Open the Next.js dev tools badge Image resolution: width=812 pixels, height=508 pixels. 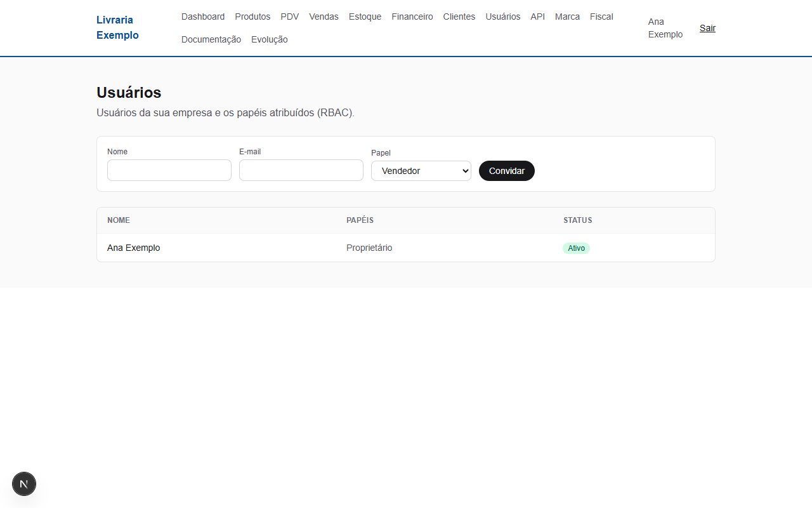[x=24, y=484]
